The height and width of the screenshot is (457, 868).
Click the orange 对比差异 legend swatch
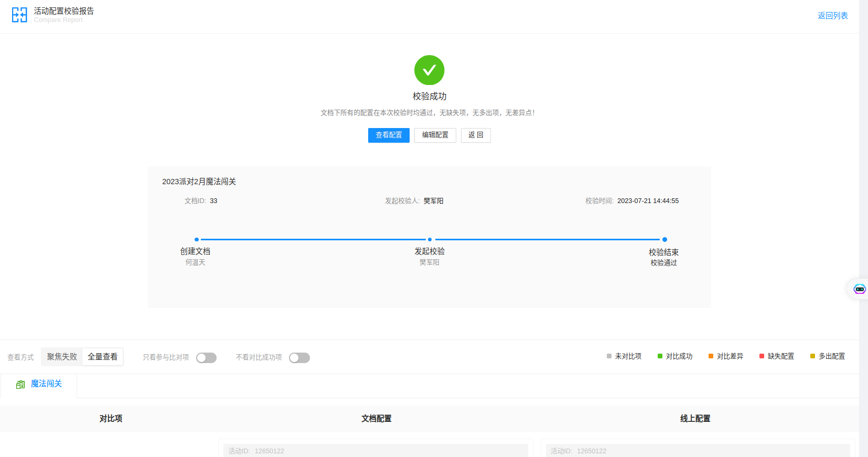point(711,356)
